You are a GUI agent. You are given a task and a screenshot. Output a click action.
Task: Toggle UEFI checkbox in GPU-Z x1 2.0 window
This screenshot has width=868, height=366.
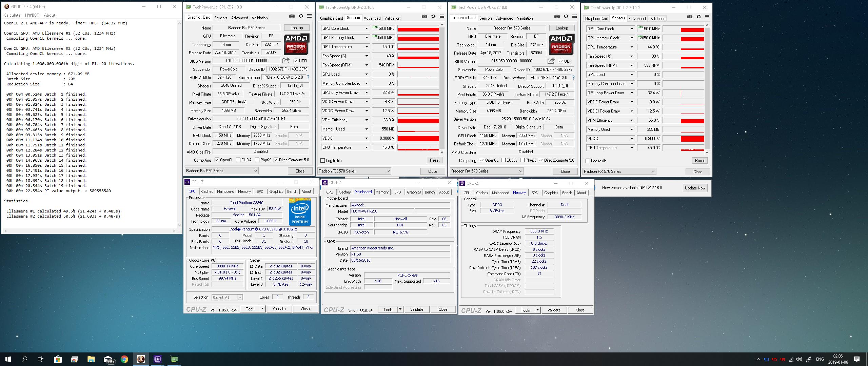pyautogui.click(x=561, y=61)
